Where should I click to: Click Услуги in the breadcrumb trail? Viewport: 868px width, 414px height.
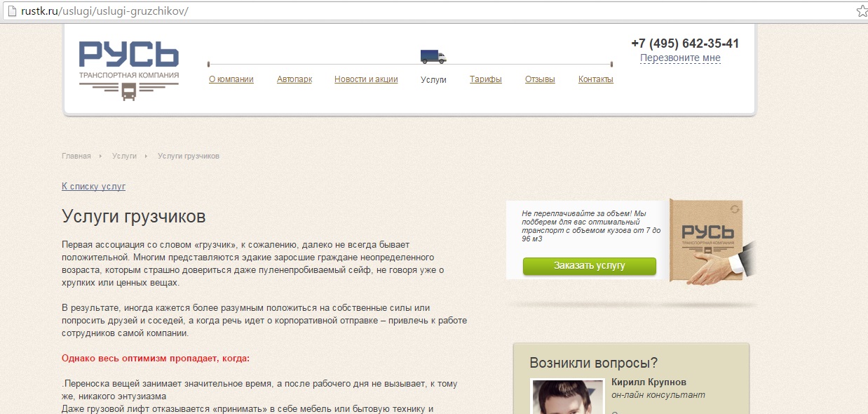124,156
